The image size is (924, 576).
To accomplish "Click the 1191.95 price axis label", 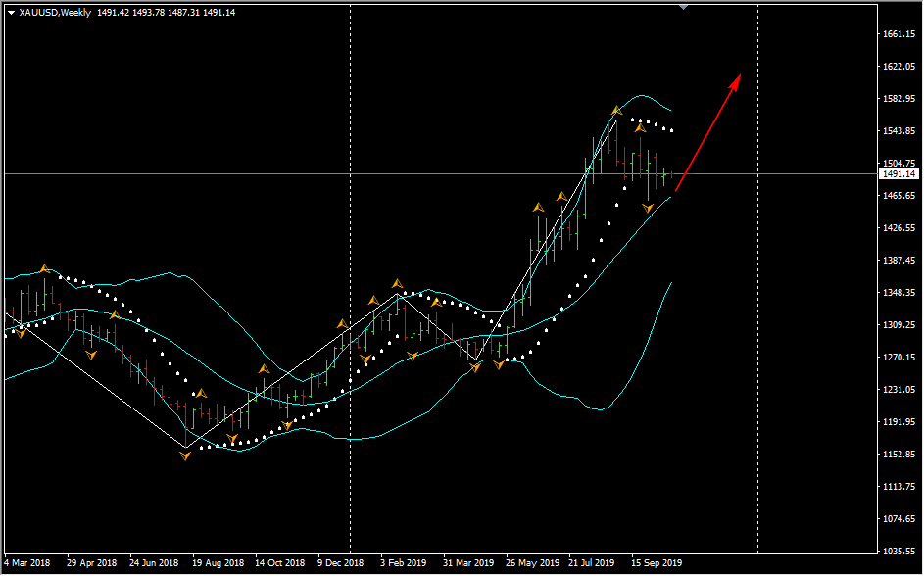I will click(899, 422).
